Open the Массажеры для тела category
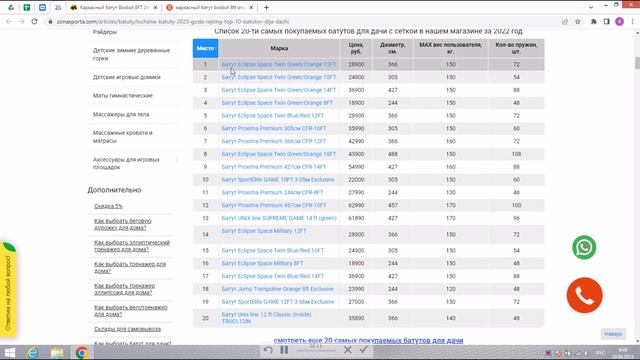Image resolution: width=640 pixels, height=360 pixels. [121, 114]
